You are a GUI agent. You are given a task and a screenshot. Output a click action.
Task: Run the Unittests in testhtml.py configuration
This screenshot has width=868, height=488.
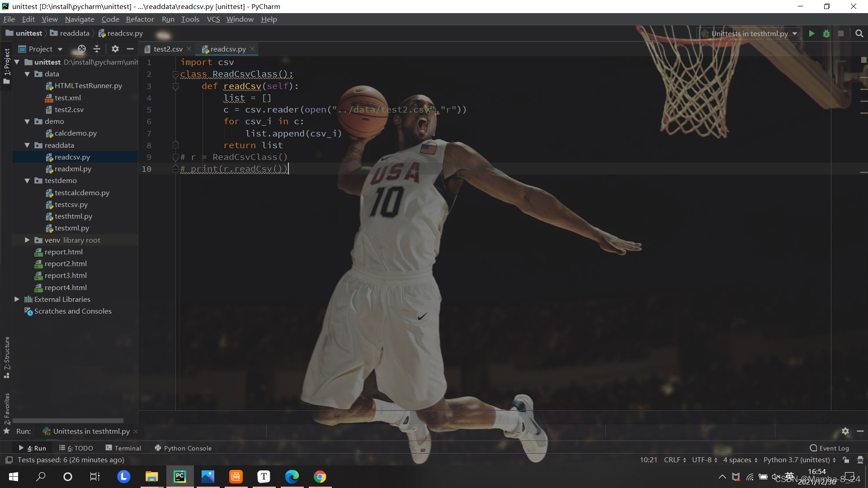pyautogui.click(x=811, y=33)
